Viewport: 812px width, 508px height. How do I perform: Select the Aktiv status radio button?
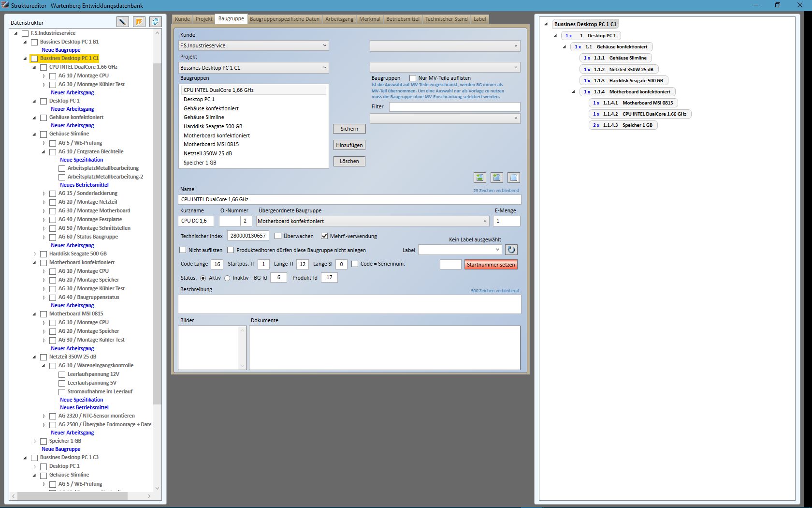click(x=203, y=278)
